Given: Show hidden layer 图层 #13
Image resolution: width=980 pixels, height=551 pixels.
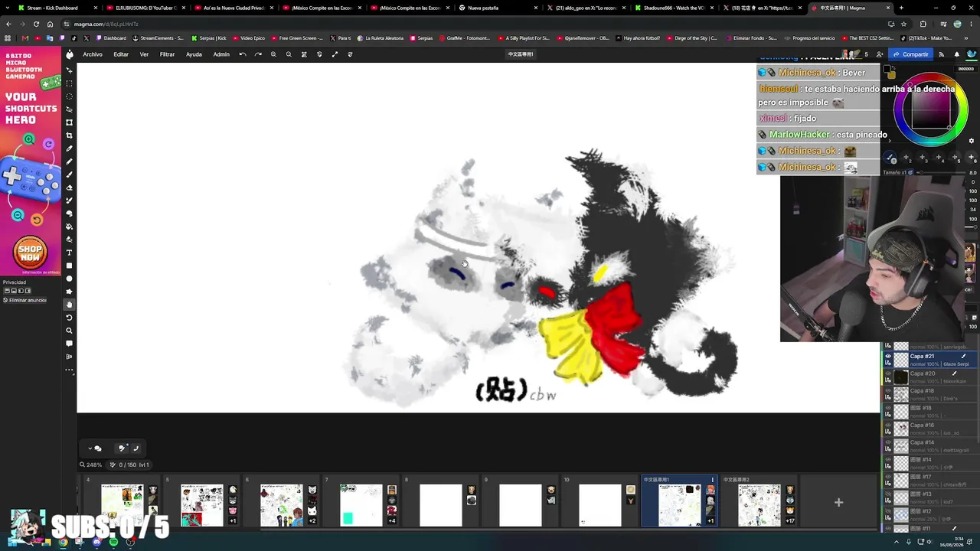Looking at the screenshot, I should click(888, 494).
